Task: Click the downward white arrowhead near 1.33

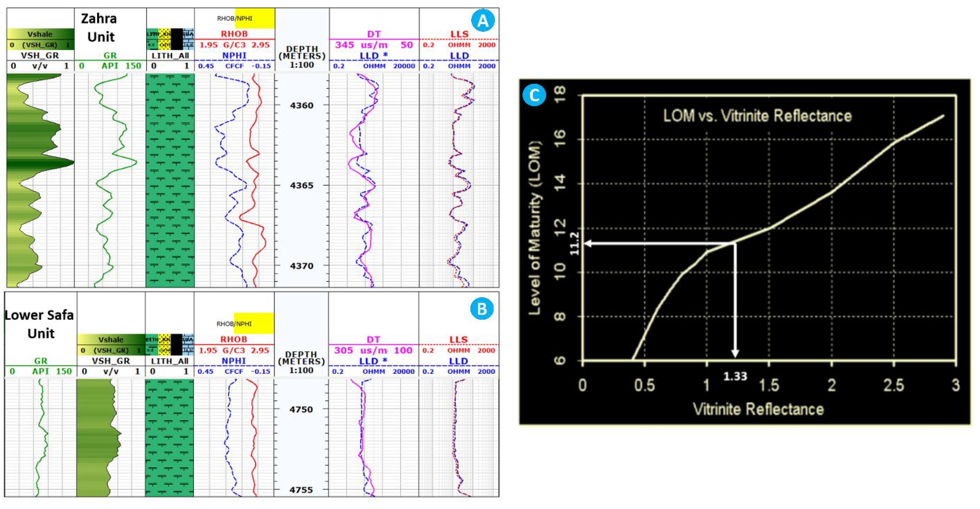Action: tap(735, 353)
